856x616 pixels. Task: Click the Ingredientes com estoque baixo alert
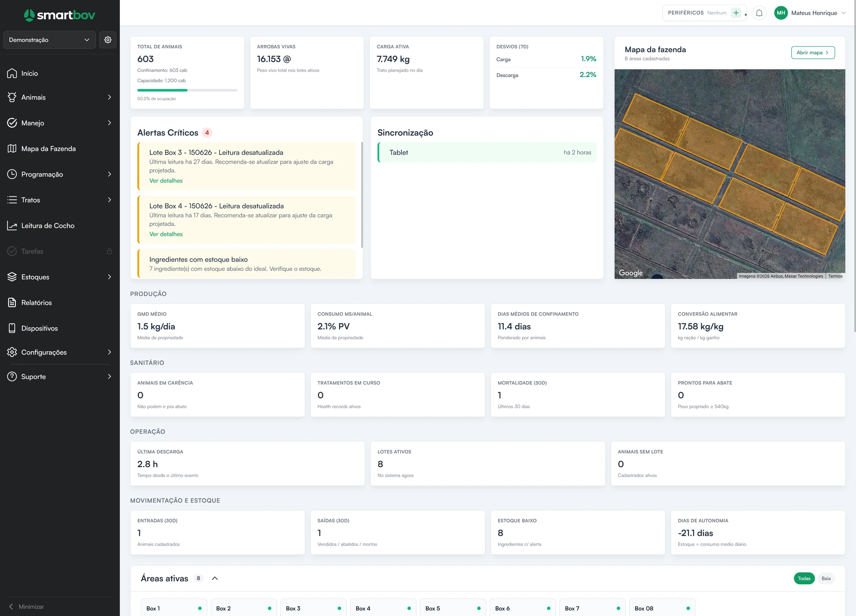[247, 264]
